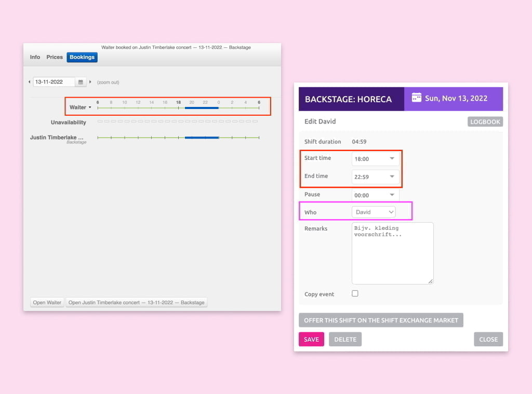This screenshot has height=394, width=532.
Task: Open the calendar date picker icon
Action: coord(81,82)
